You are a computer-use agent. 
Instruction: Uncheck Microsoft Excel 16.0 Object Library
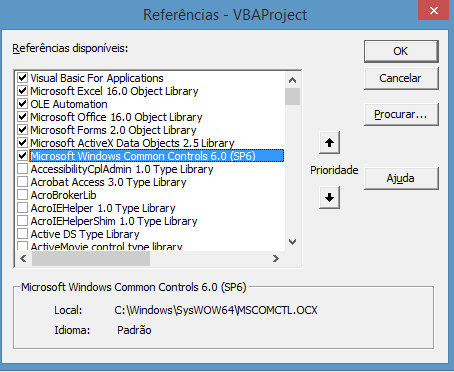[22, 91]
